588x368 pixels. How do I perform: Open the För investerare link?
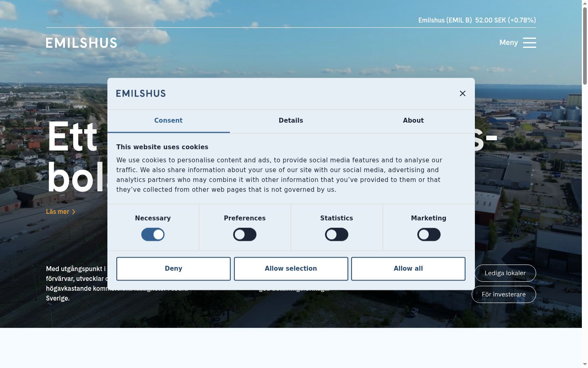[504, 294]
